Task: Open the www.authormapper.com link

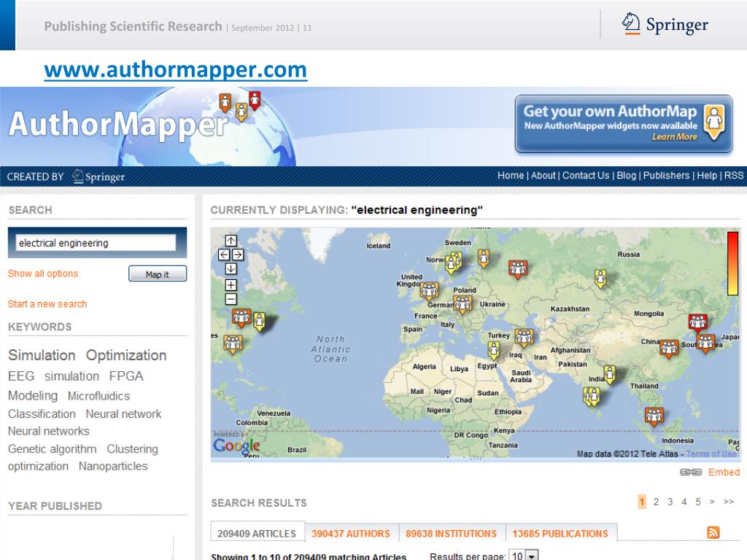Action: [x=175, y=70]
